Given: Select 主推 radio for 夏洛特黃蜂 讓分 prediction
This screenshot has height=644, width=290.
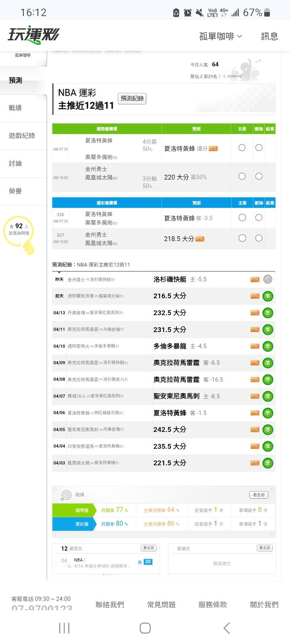Looking at the screenshot, I should [x=242, y=148].
